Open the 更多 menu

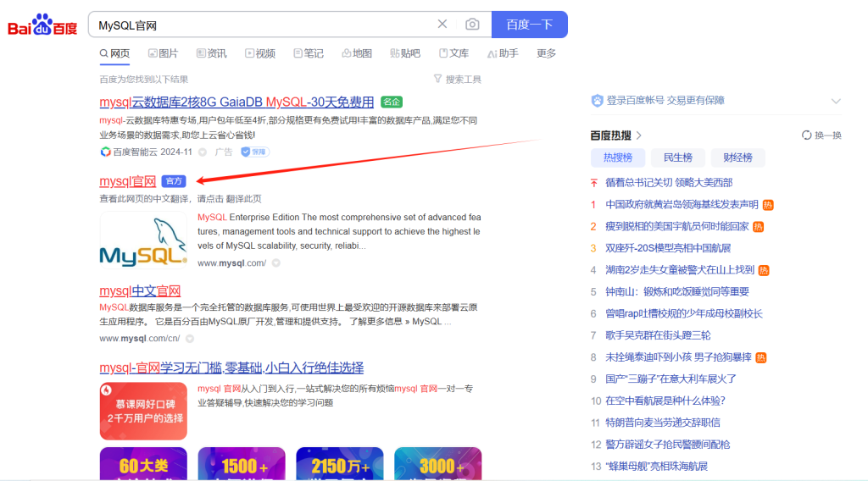coord(547,53)
